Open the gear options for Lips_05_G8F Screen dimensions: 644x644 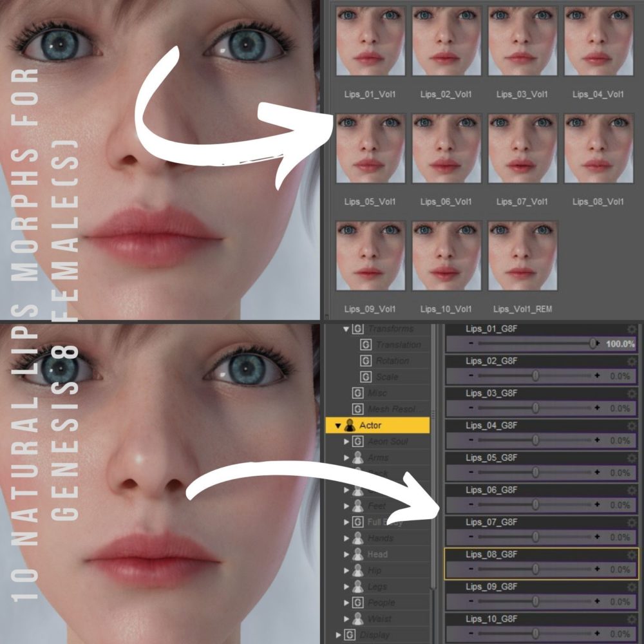632,459
